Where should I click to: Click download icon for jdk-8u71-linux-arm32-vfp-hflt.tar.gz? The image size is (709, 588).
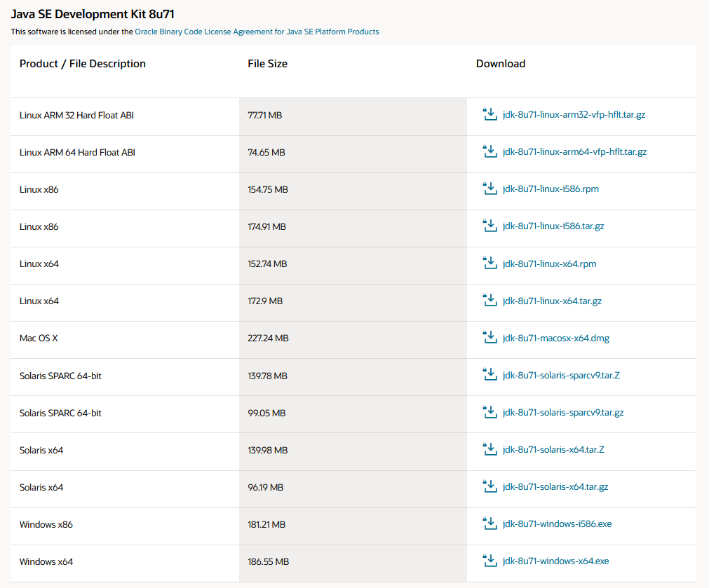(x=489, y=114)
